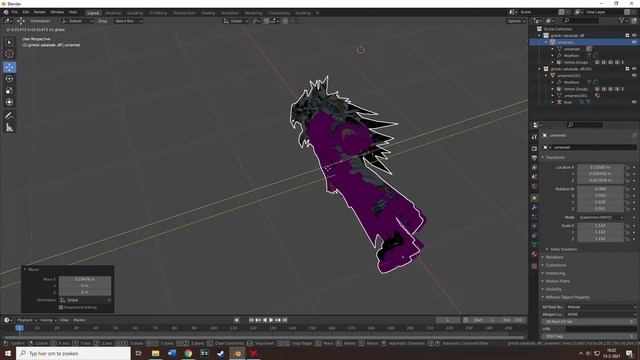Open the rotation Mode Quaternion dropdown

click(600, 218)
